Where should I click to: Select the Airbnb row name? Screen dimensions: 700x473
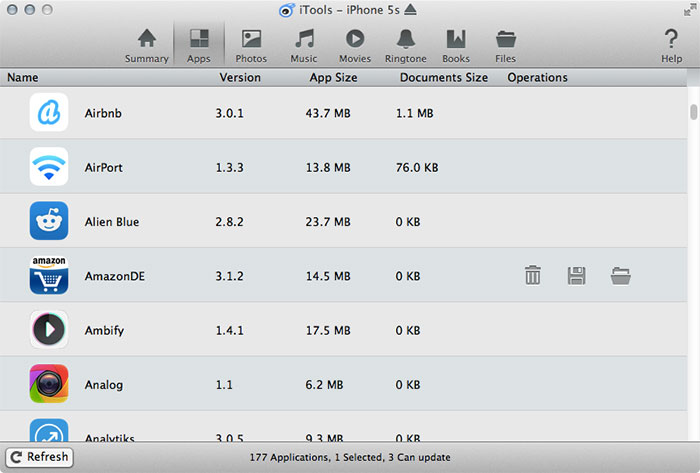[x=103, y=113]
